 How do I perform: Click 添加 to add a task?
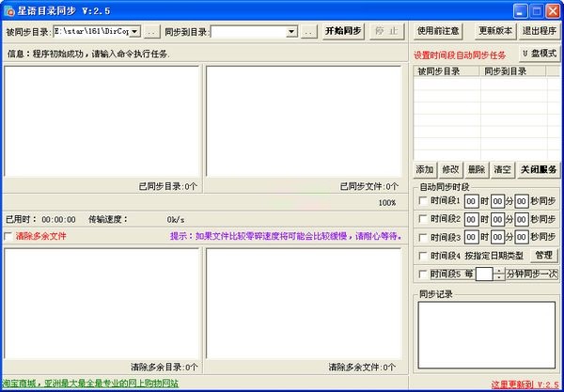[425, 170]
